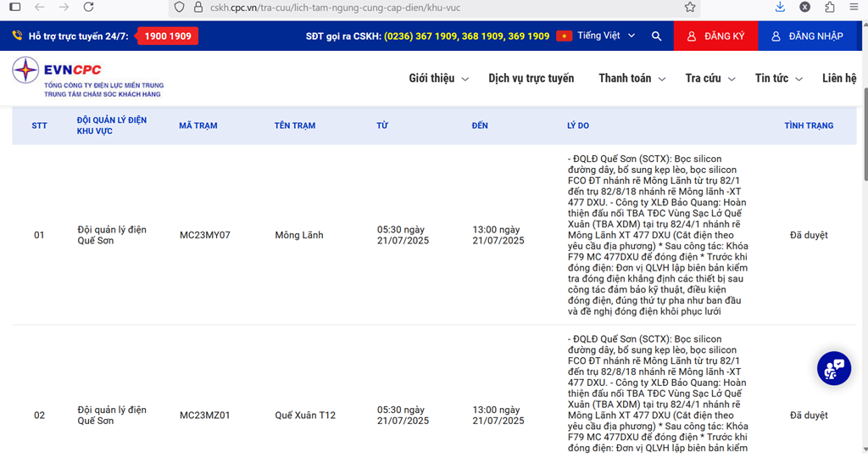The image size is (868, 458).
Task: Click the ĐĂNG KÝ button
Action: point(715,36)
